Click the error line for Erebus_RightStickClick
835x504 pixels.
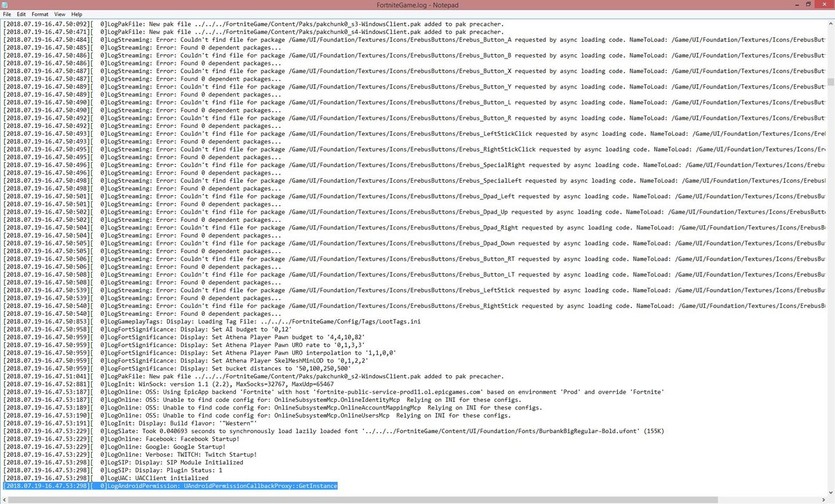pyautogui.click(x=415, y=149)
